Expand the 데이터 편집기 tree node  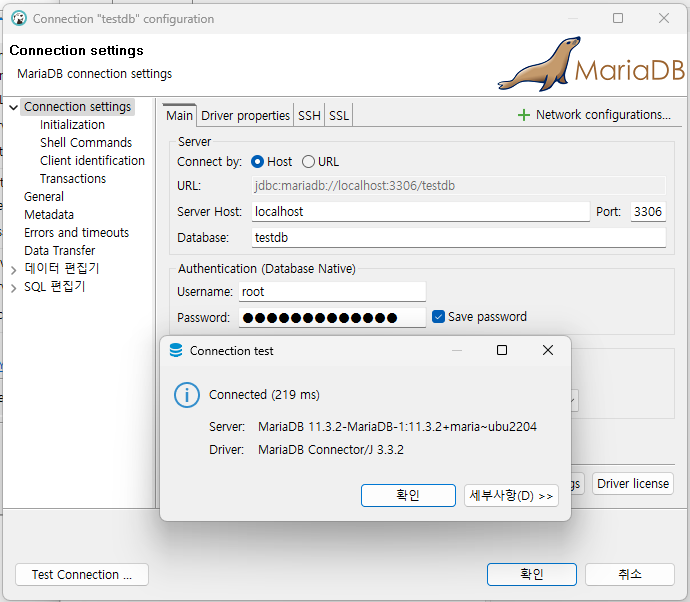(14, 270)
